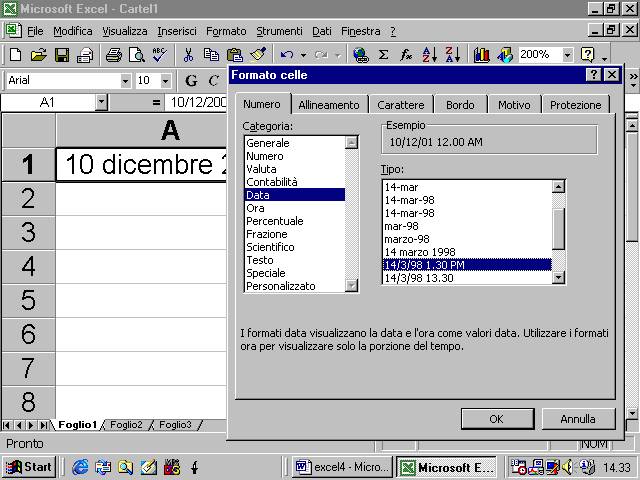
Task: Click the Undo arrow icon
Action: (287, 55)
